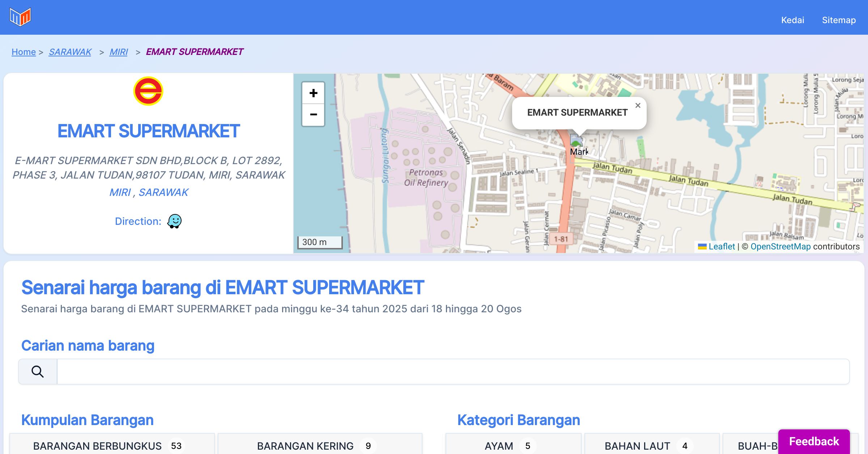
Task: Open the Feedback button
Action: coord(814,441)
